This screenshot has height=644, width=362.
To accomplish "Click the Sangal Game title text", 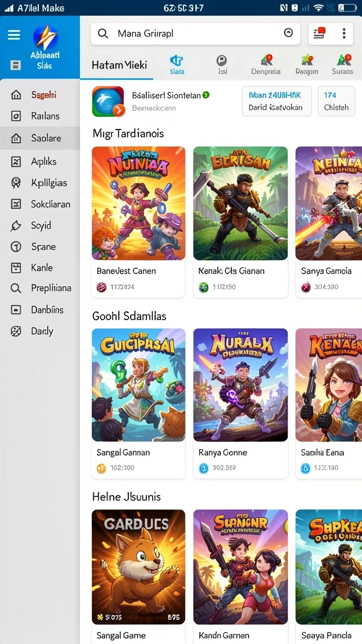I will coord(121,635).
